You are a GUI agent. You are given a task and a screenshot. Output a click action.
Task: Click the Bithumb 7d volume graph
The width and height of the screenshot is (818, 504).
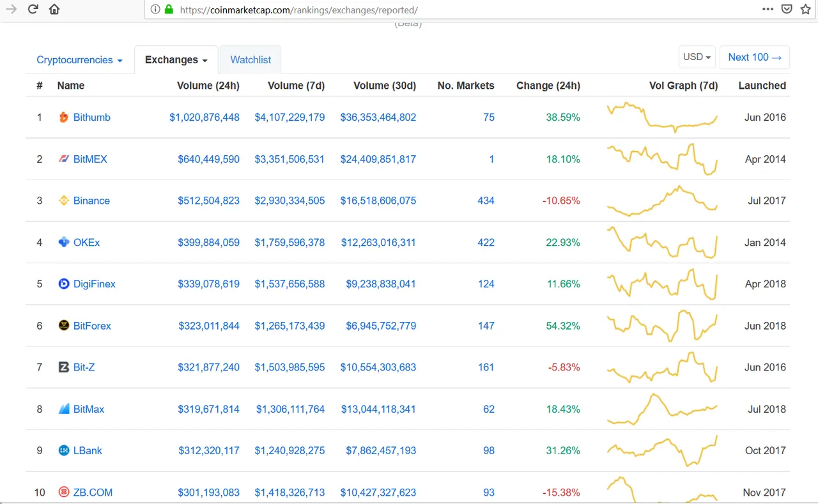click(x=662, y=117)
